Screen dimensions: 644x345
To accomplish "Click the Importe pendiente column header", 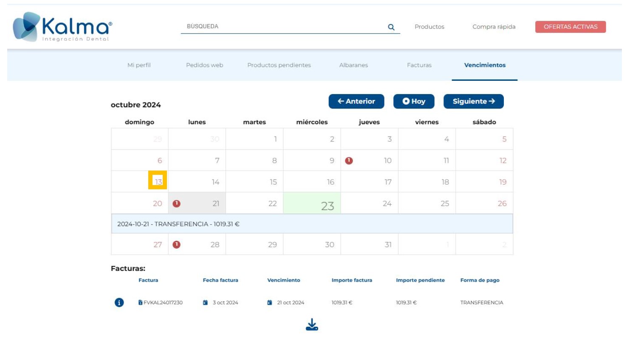I will point(421,280).
